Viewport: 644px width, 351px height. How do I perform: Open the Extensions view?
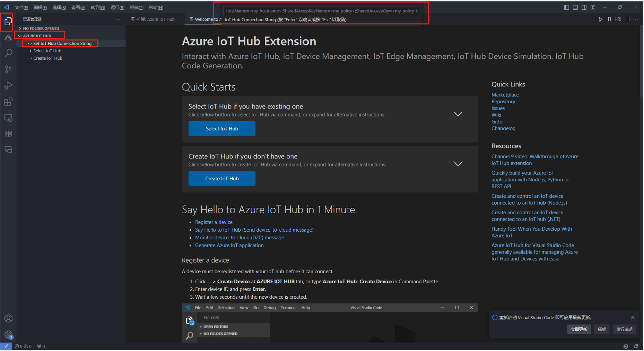click(x=8, y=102)
